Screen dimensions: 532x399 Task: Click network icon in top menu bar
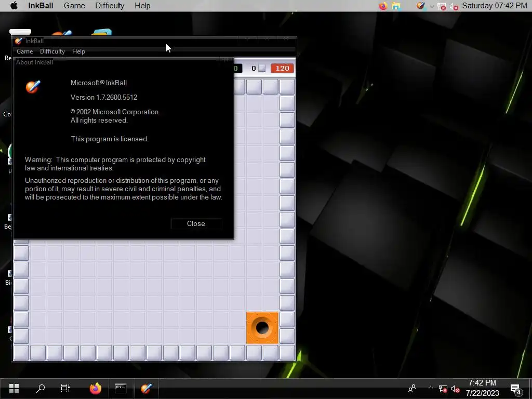point(442,6)
